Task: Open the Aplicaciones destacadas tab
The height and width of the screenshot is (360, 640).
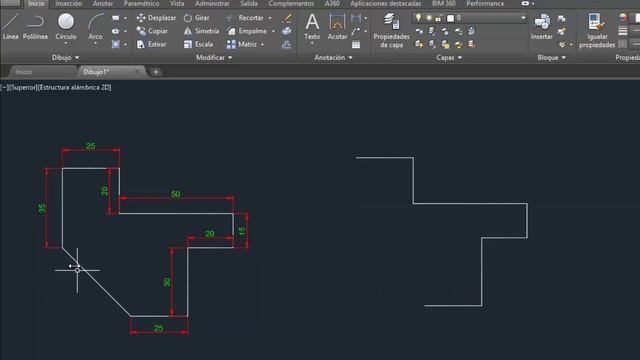Action: pos(386,4)
